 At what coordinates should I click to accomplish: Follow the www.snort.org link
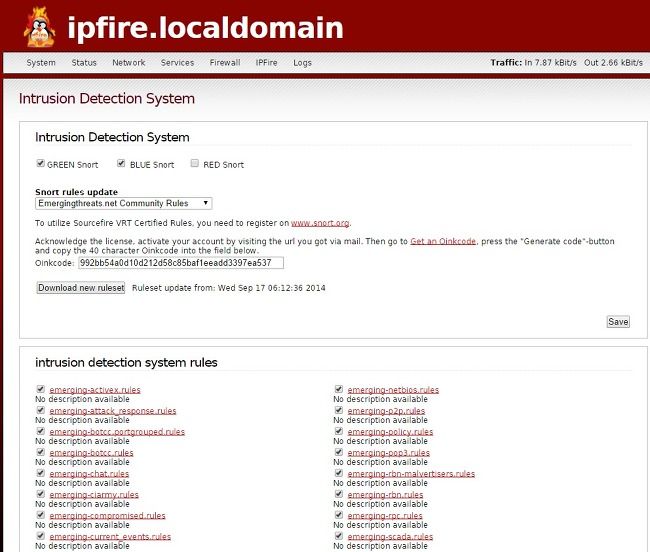tap(320, 223)
